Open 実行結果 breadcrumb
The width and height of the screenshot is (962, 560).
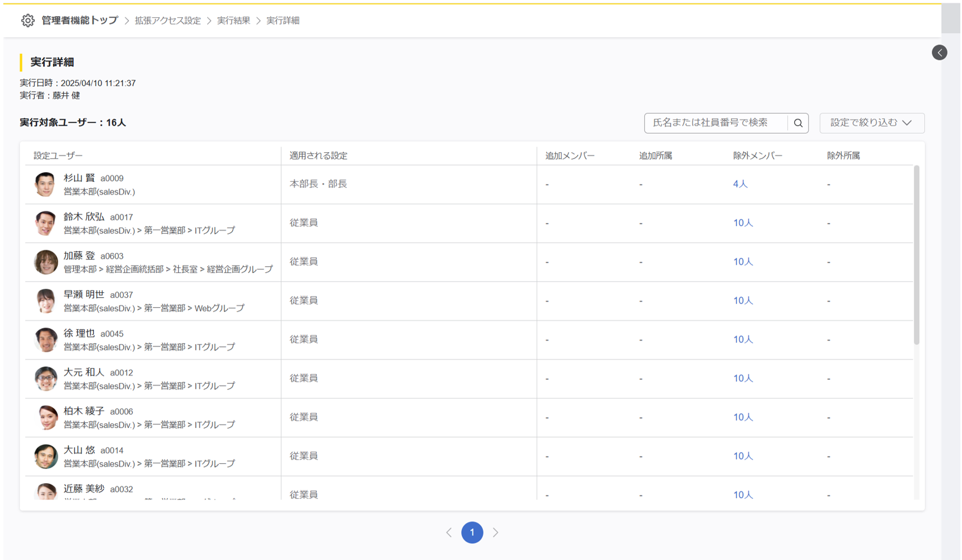pos(234,20)
